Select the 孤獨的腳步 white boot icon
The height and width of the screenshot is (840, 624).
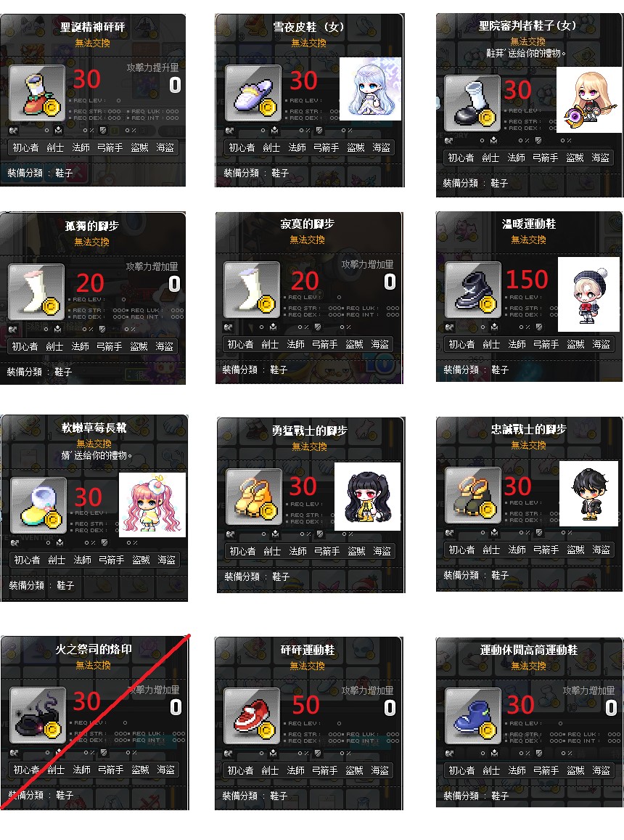click(36, 292)
